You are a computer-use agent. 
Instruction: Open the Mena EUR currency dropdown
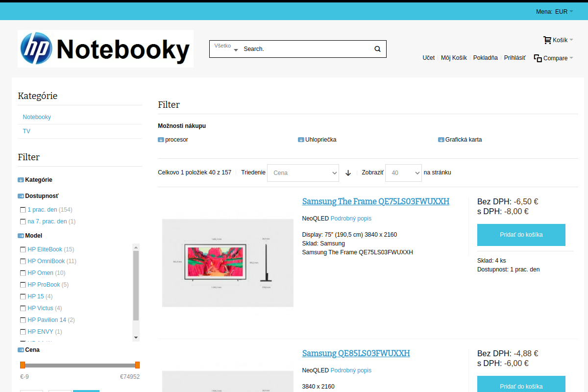tap(563, 12)
